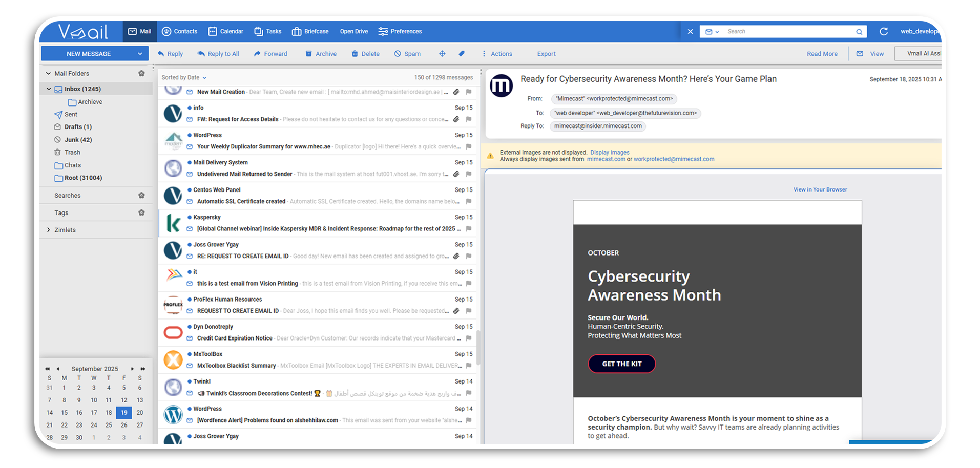This screenshot has width=980, height=468.
Task: Click the Reply arrow icon in toolbar
Action: [161, 54]
